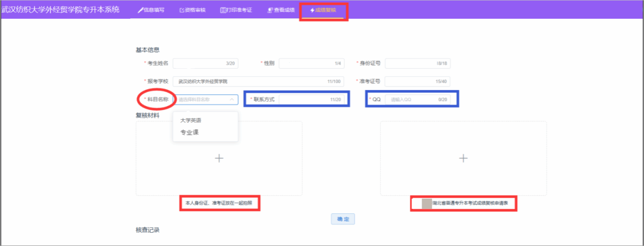This screenshot has width=644, height=246.
Task: Click the site title 武汉纺织大学外经贸学院专升本系统
Action: (x=60, y=10)
